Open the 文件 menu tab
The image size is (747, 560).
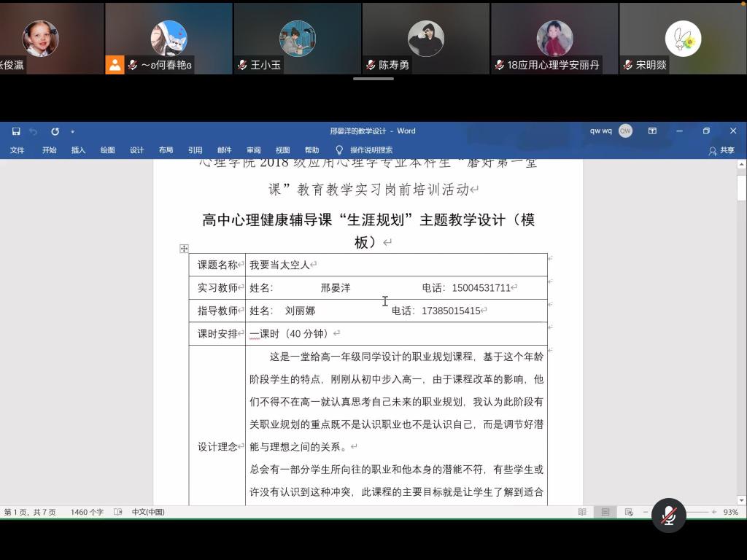[x=17, y=150]
